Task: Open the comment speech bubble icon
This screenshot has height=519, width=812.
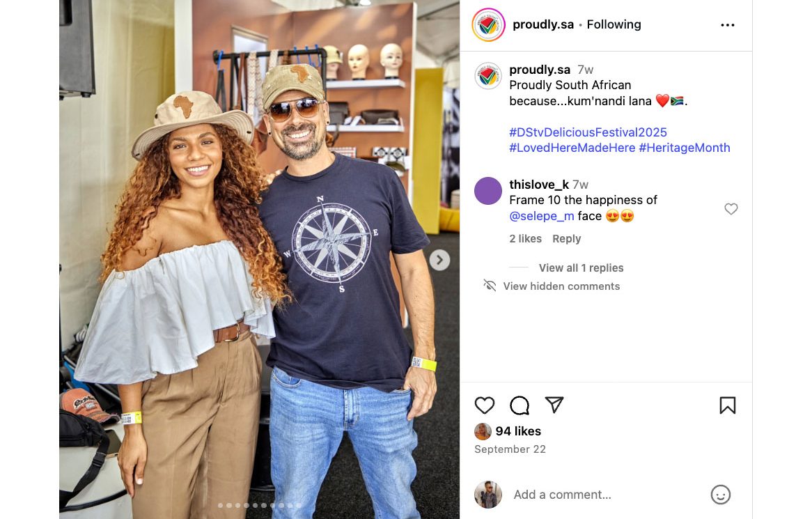Action: 520,405
